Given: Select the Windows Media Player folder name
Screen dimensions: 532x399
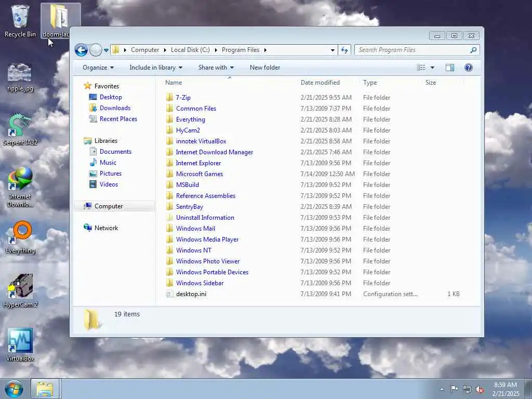Looking at the screenshot, I should click(x=207, y=240).
